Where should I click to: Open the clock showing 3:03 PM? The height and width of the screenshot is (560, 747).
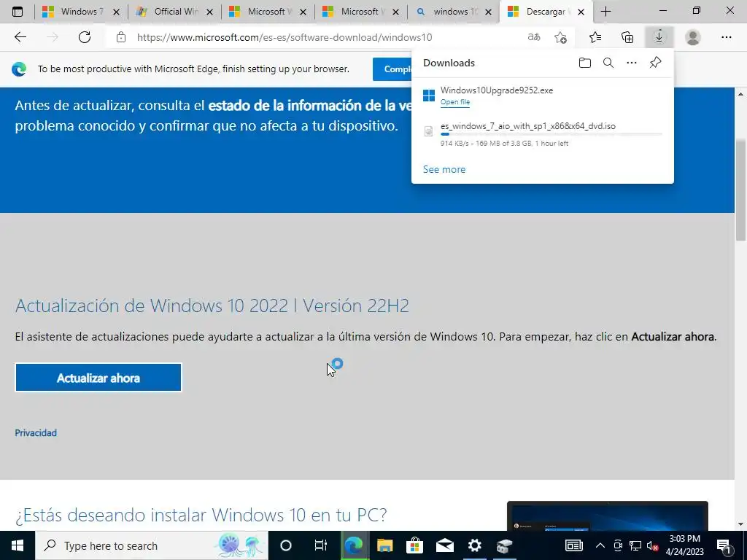(684, 545)
